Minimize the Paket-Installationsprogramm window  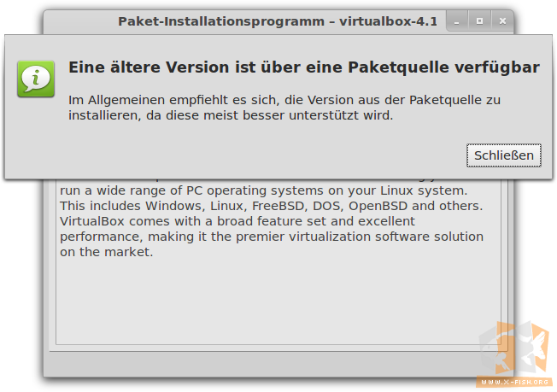[x=457, y=21]
